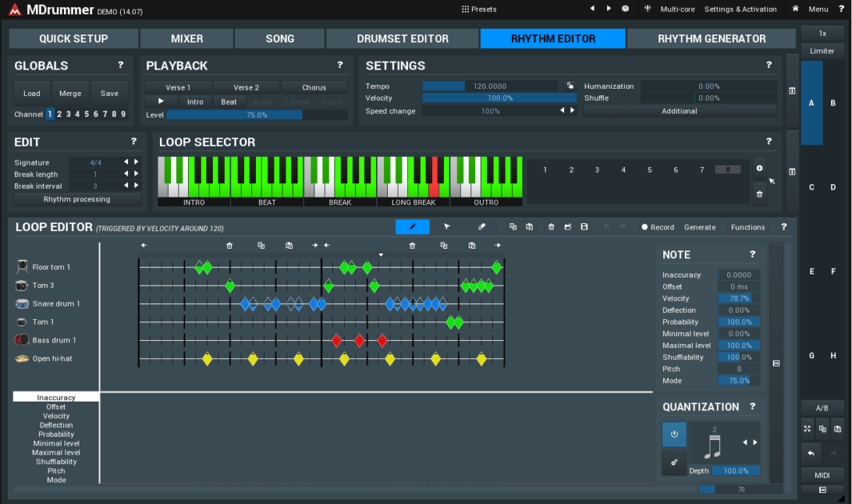
Task: Click the random dice icon in top bar
Action: tap(626, 9)
